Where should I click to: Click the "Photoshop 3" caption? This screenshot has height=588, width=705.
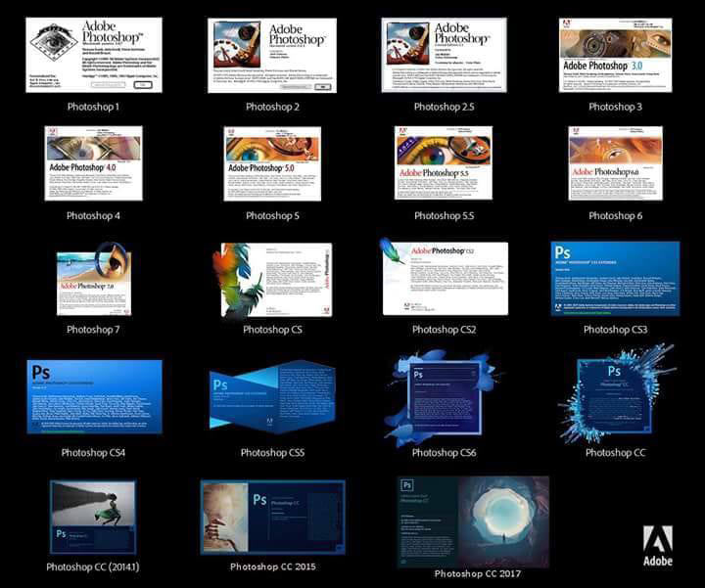pyautogui.click(x=616, y=107)
